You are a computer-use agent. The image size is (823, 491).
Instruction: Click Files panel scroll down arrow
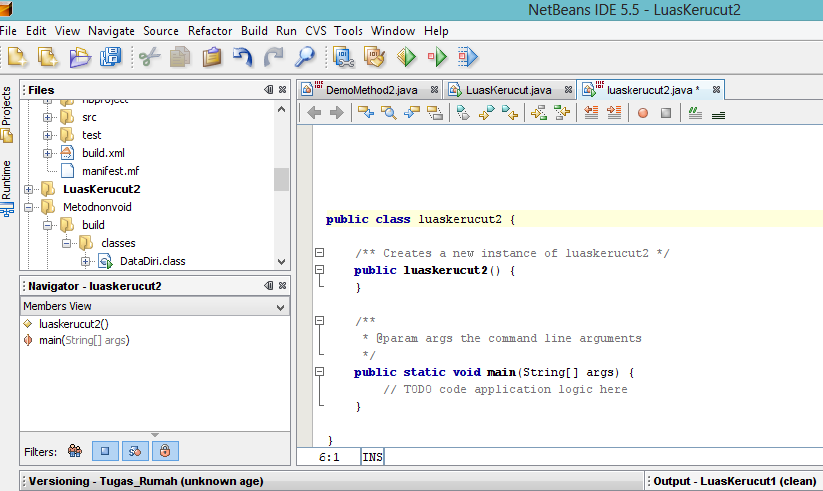(x=281, y=262)
